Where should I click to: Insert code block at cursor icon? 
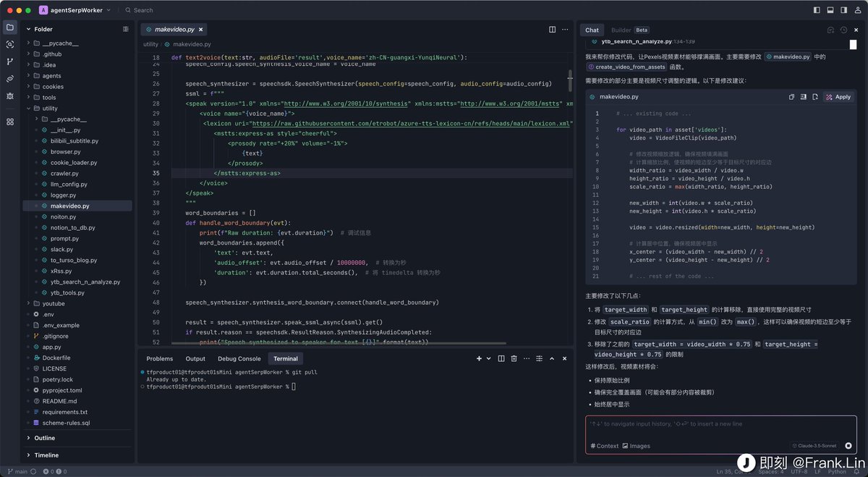(x=804, y=96)
